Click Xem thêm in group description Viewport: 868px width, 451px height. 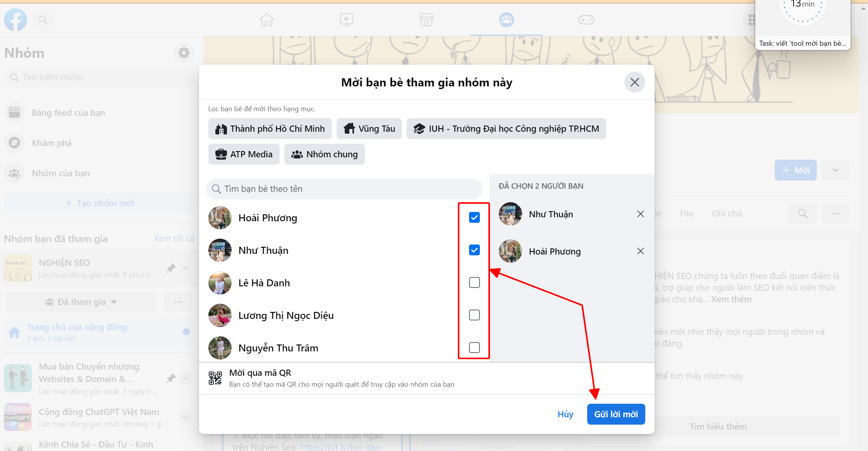[731, 299]
